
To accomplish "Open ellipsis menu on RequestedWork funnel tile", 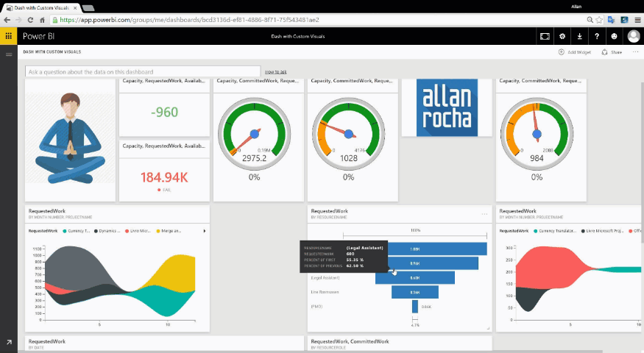I will (484, 214).
